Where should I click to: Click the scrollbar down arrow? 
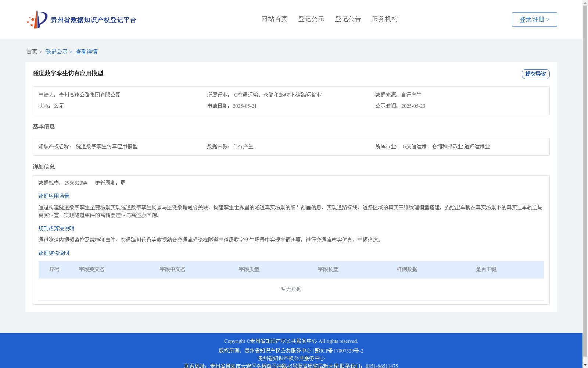pyautogui.click(x=585, y=365)
